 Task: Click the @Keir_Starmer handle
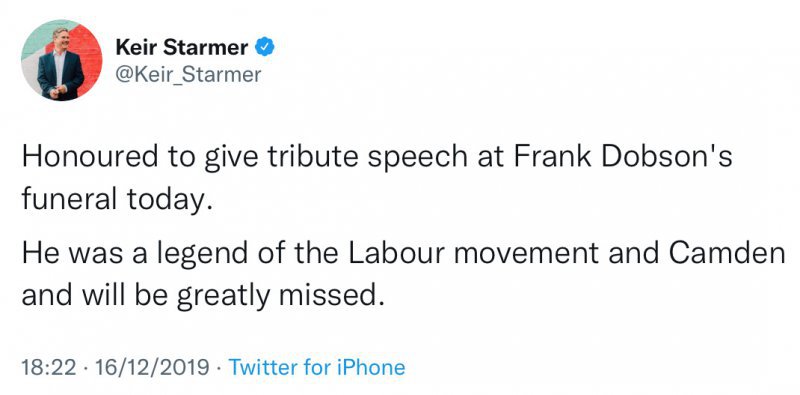188,75
